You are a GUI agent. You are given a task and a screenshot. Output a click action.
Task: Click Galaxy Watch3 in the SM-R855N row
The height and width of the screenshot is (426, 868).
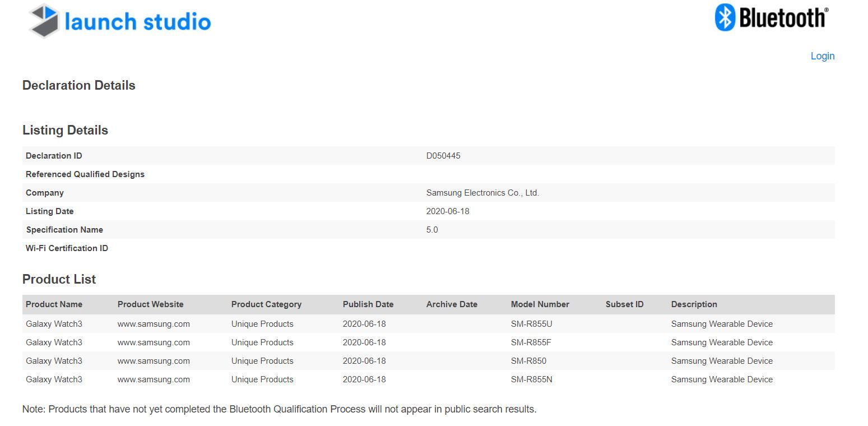(54, 379)
